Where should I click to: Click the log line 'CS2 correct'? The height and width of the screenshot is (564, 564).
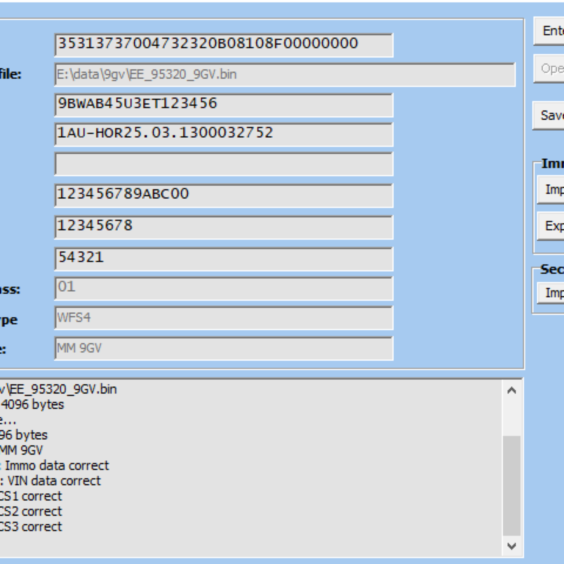31,511
